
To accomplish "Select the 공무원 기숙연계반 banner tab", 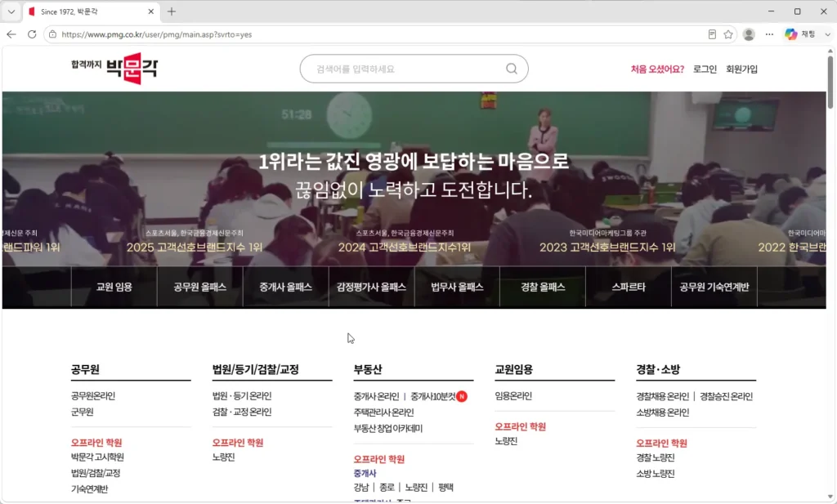I will point(714,287).
